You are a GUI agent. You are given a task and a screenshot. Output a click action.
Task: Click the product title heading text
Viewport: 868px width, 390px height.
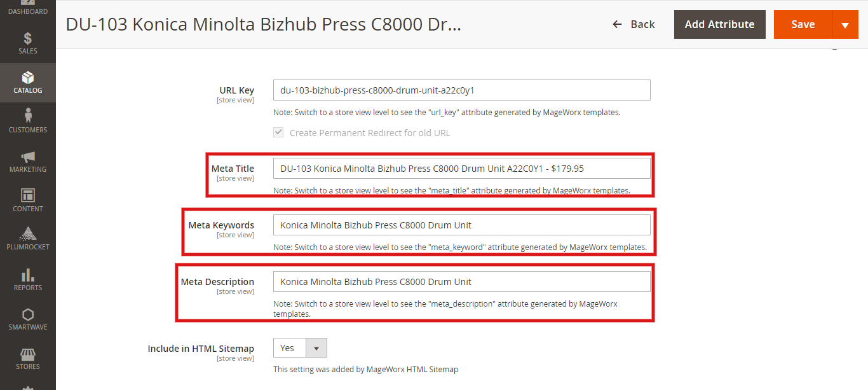tap(263, 24)
